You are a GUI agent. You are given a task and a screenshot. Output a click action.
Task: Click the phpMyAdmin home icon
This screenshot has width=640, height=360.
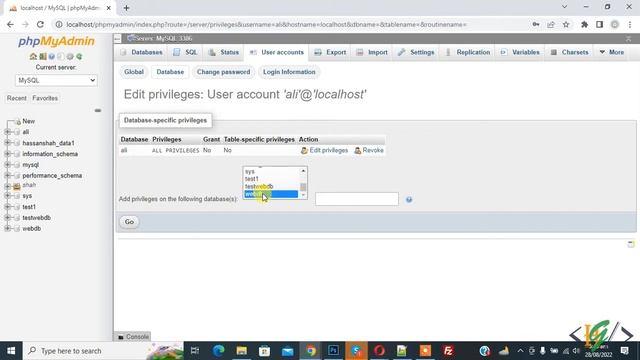click(x=33, y=56)
